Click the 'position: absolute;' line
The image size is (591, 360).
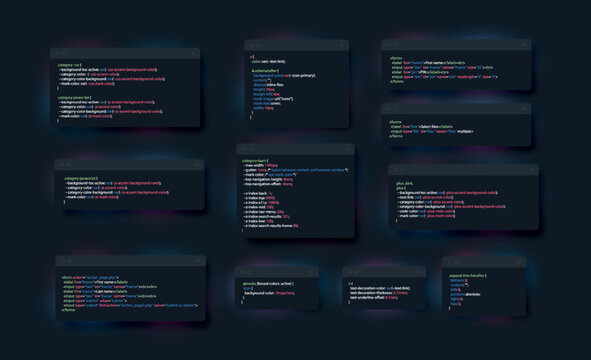click(x=465, y=294)
